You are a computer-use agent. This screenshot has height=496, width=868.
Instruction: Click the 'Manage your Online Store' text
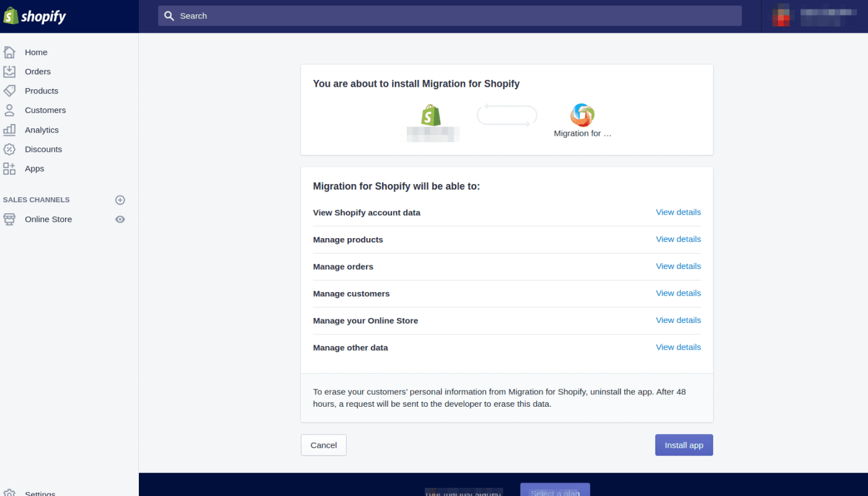(x=366, y=321)
